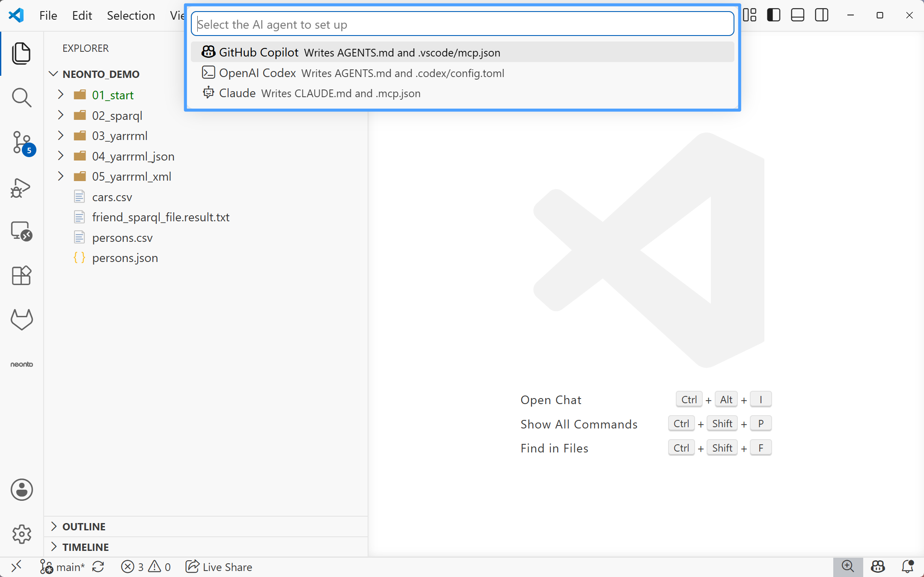Open the Search view in activity bar
Screen dimensions: 924x577
pos(21,98)
